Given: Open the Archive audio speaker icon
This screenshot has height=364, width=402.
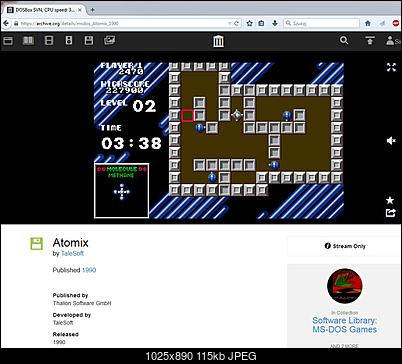Looking at the screenshot, I should click(69, 41).
